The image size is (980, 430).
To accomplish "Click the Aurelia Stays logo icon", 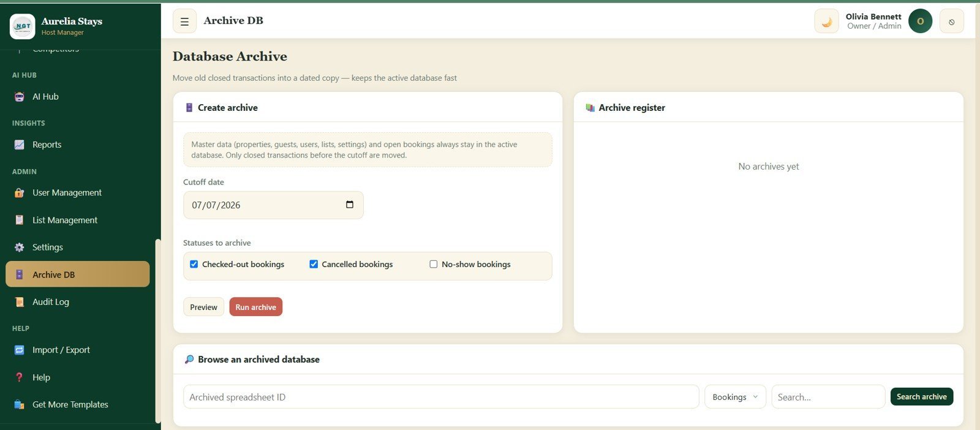I will pos(23,26).
